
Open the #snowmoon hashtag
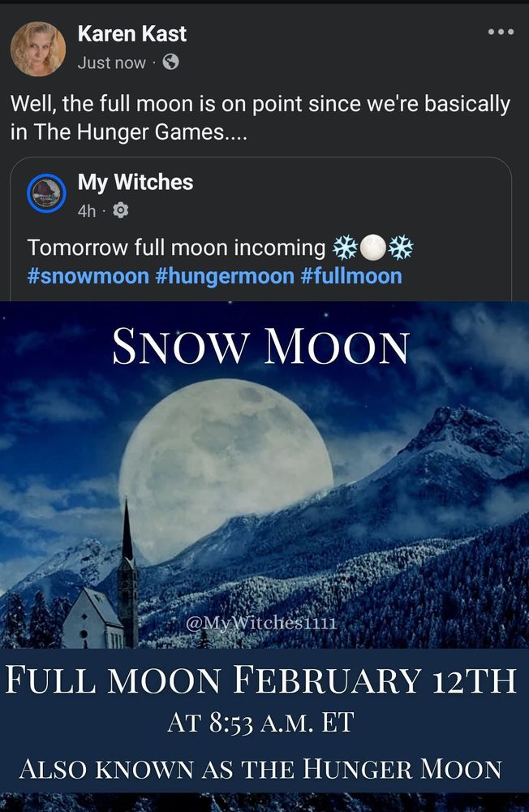tap(88, 276)
